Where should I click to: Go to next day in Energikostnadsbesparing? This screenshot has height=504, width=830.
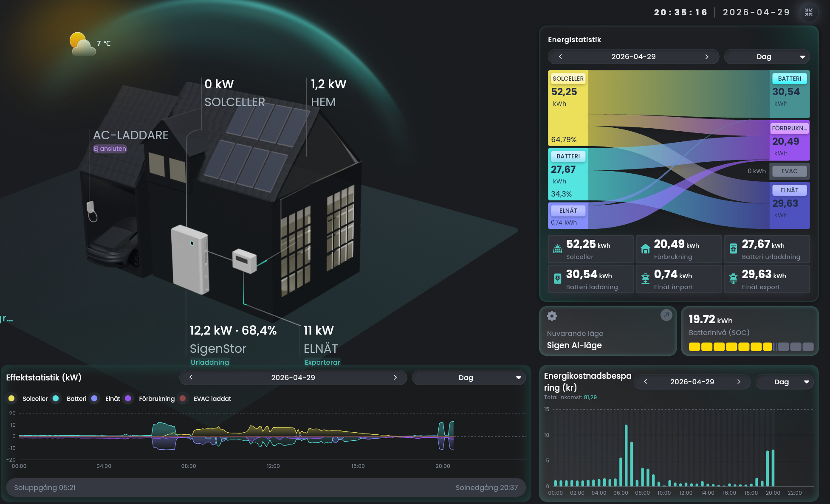[x=739, y=382]
